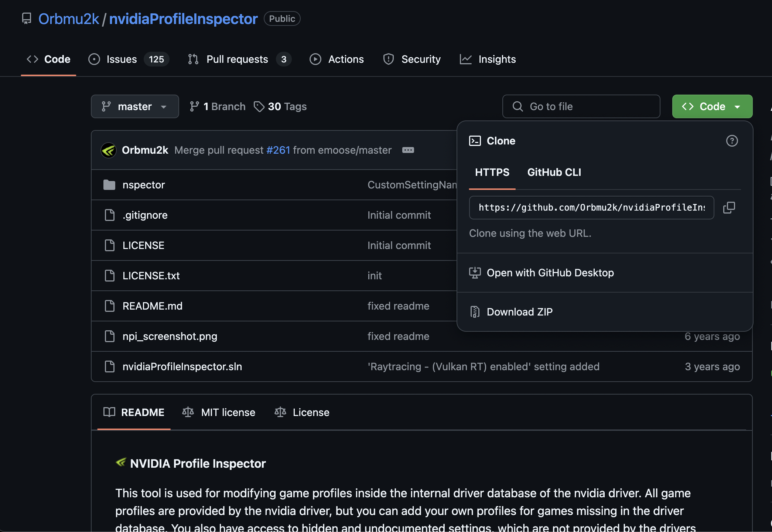The width and height of the screenshot is (772, 532).
Task: Copy the clone URL to clipboard
Action: [x=729, y=208]
